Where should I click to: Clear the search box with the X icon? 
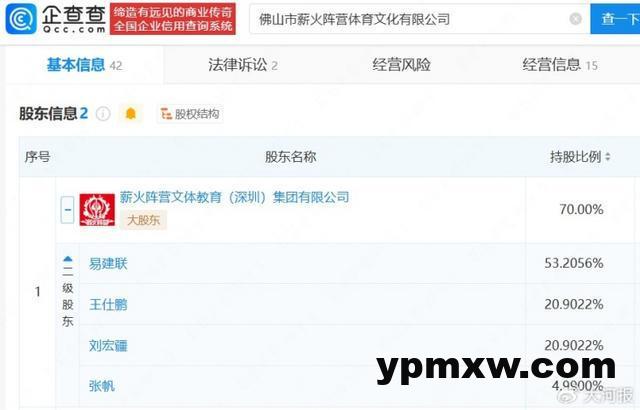tap(575, 19)
